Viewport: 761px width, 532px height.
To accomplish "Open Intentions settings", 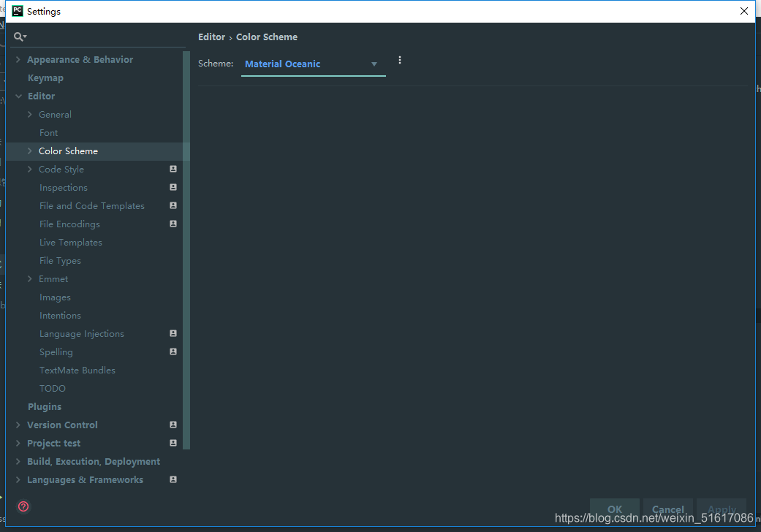I will [60, 316].
